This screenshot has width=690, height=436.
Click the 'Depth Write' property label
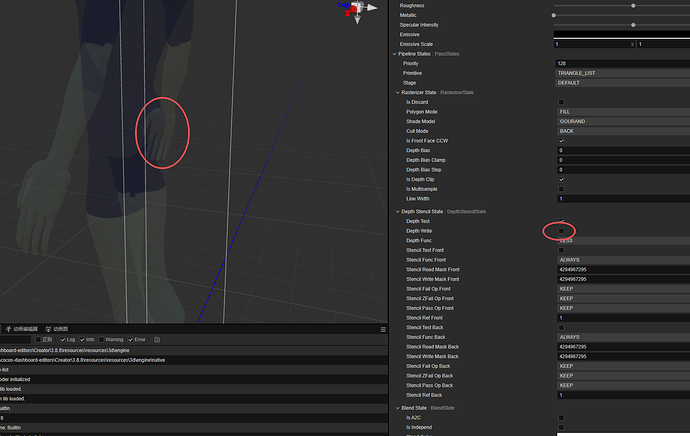point(419,231)
